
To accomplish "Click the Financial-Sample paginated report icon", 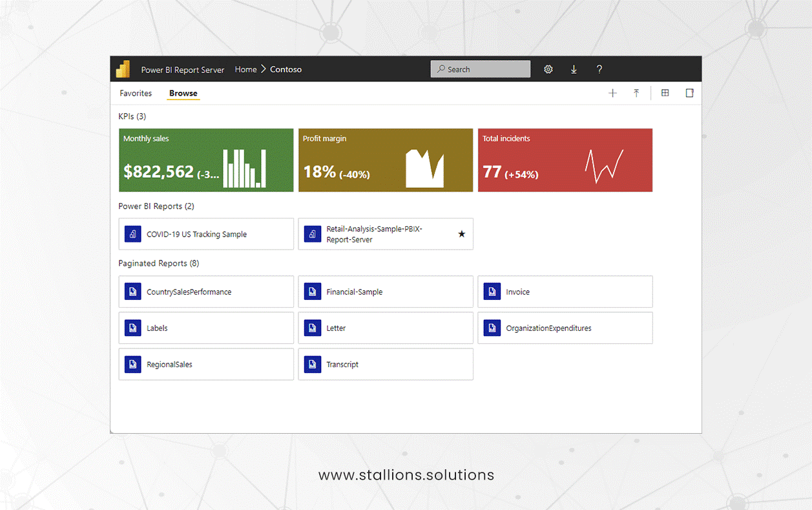I will coord(313,292).
